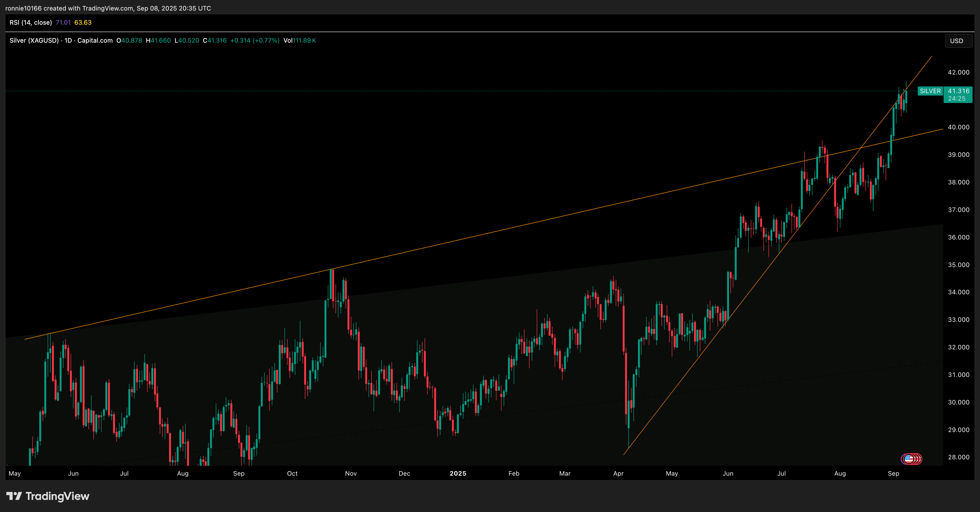Click the Silver (XAGUSD) symbol title
The width and height of the screenshot is (980, 512).
(34, 41)
